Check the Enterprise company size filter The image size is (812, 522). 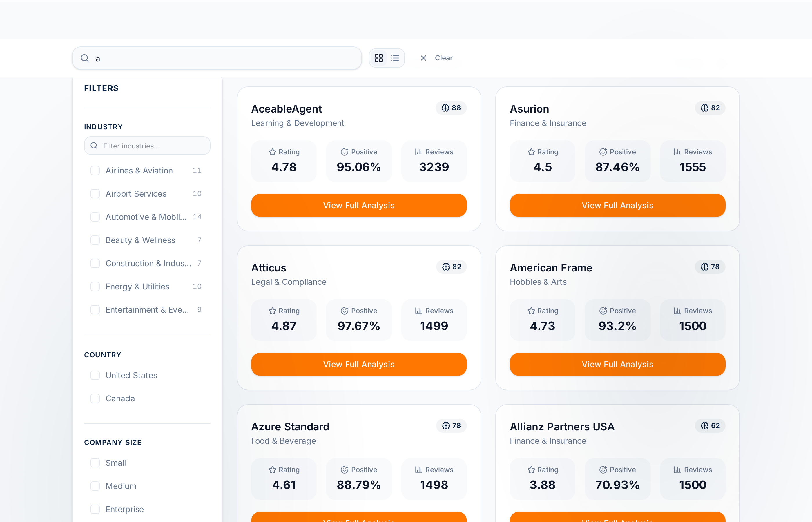click(95, 510)
